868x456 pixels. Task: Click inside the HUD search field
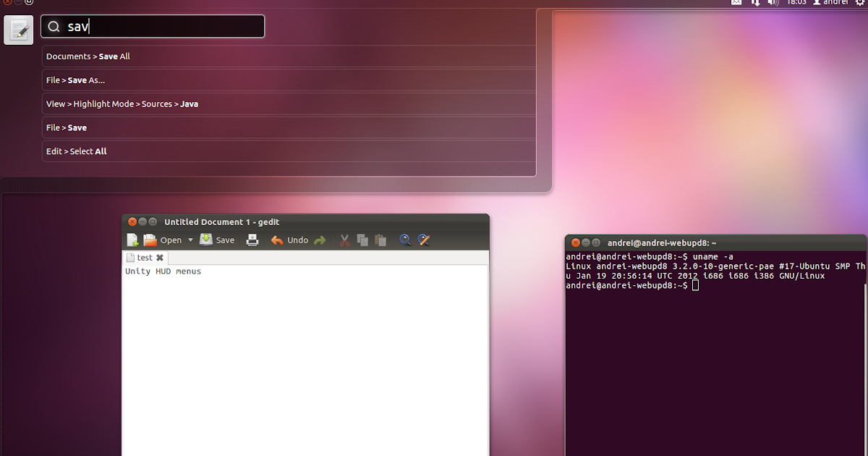click(x=153, y=26)
